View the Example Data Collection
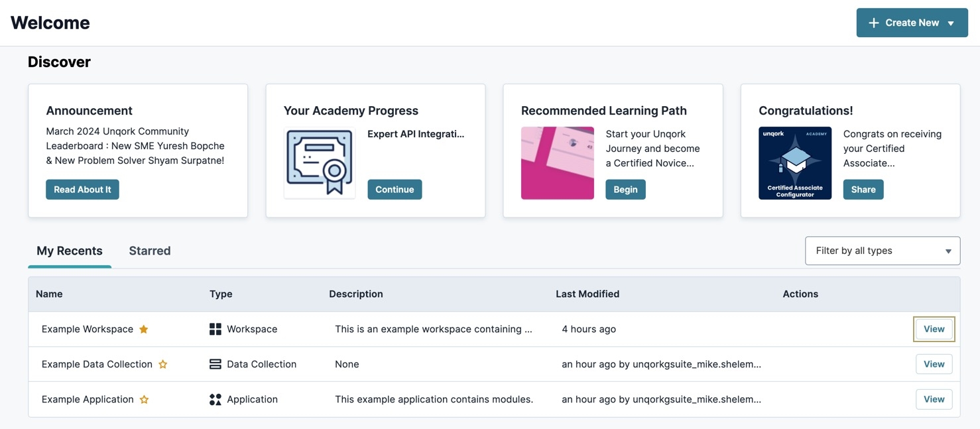 point(934,364)
